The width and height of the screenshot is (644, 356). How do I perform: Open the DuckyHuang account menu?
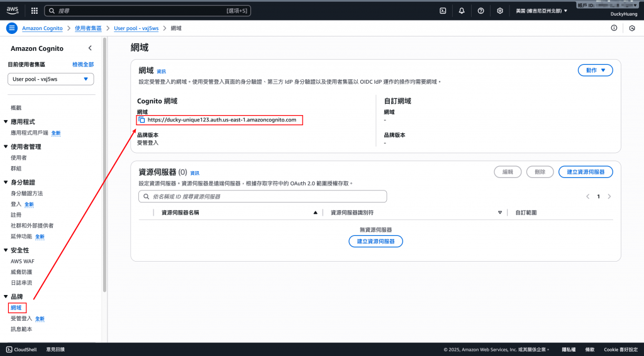pyautogui.click(x=624, y=14)
